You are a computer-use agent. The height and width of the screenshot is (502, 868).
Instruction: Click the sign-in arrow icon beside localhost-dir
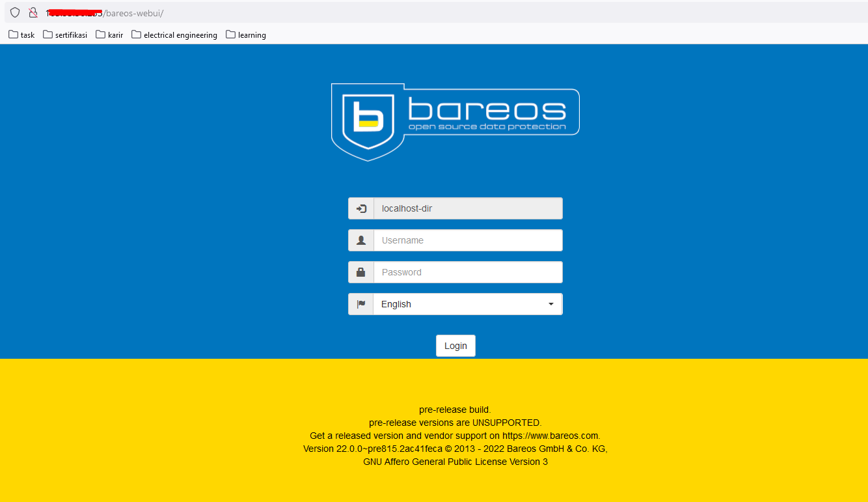pos(361,208)
